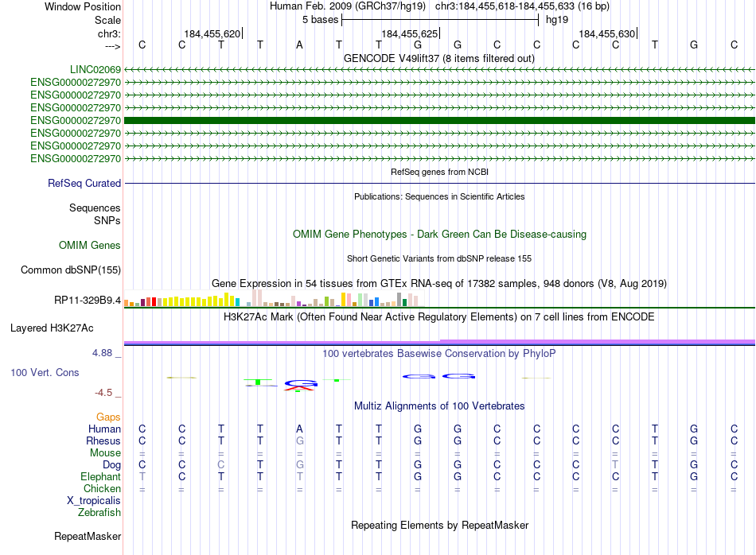
Task: Click the 184,455,620 position marker
Action: coord(212,33)
